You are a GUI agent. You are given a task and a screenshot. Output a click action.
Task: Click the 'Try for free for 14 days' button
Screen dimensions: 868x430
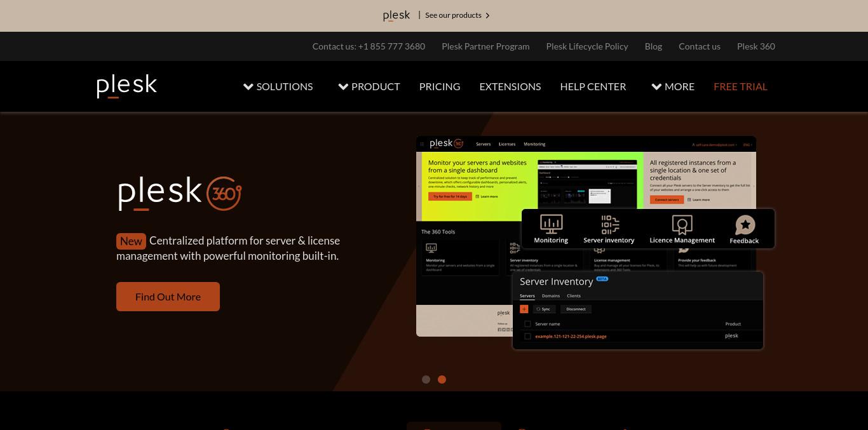[450, 196]
